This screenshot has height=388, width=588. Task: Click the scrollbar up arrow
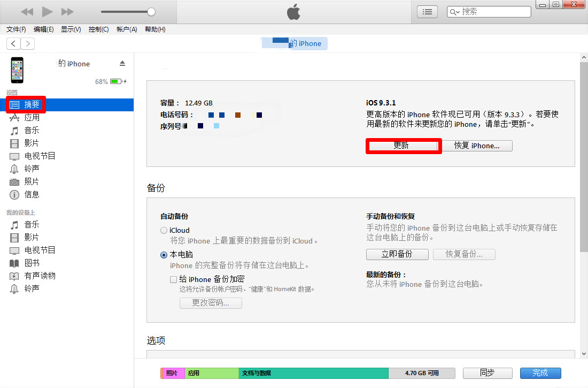584,57
